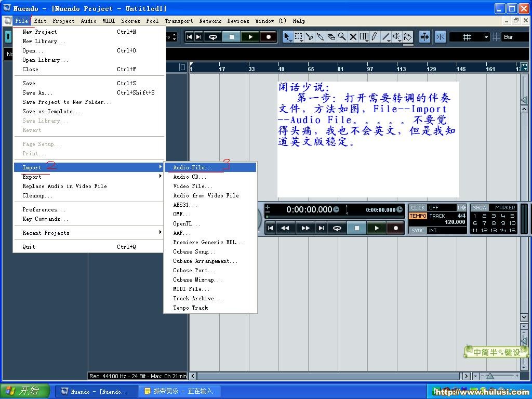Select the Range Selection tool
The width and height of the screenshot is (532, 399).
(x=299, y=37)
